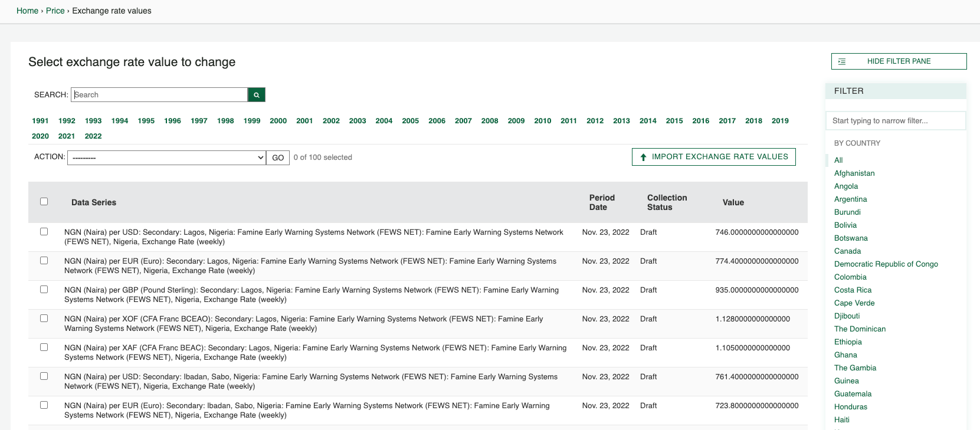
Task: Go to the Price breadcrumb link
Action: click(55, 11)
